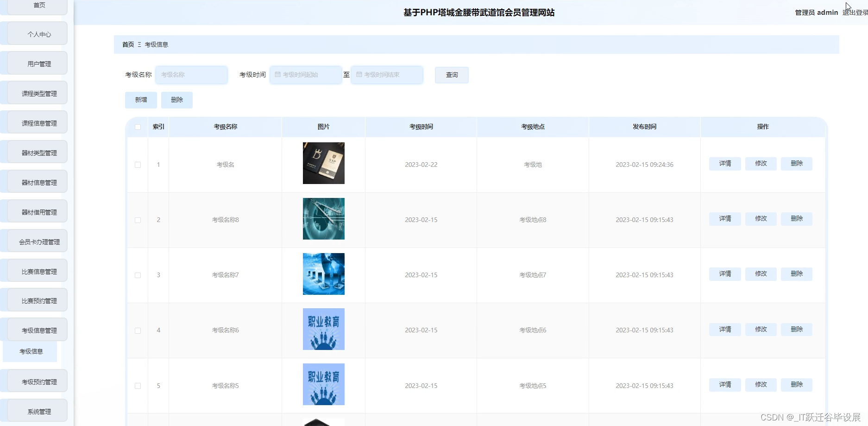The width and height of the screenshot is (868, 426).
Task: Open the 考级时间结束 date picker
Action: click(387, 75)
